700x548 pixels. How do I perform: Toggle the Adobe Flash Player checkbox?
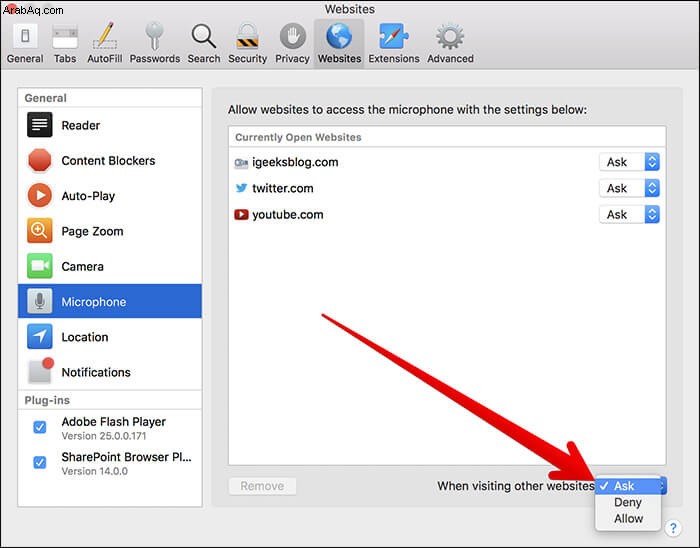pos(40,427)
